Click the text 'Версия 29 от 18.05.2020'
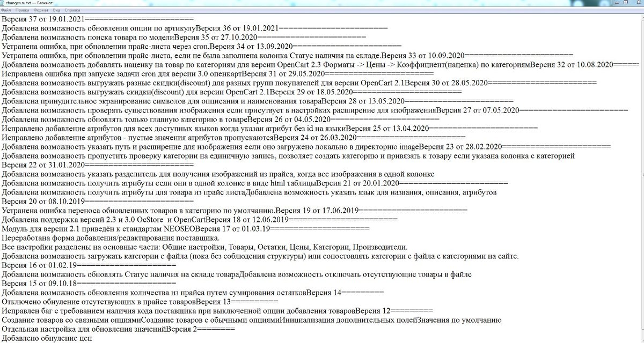The height and width of the screenshot is (343, 644). [x=312, y=92]
